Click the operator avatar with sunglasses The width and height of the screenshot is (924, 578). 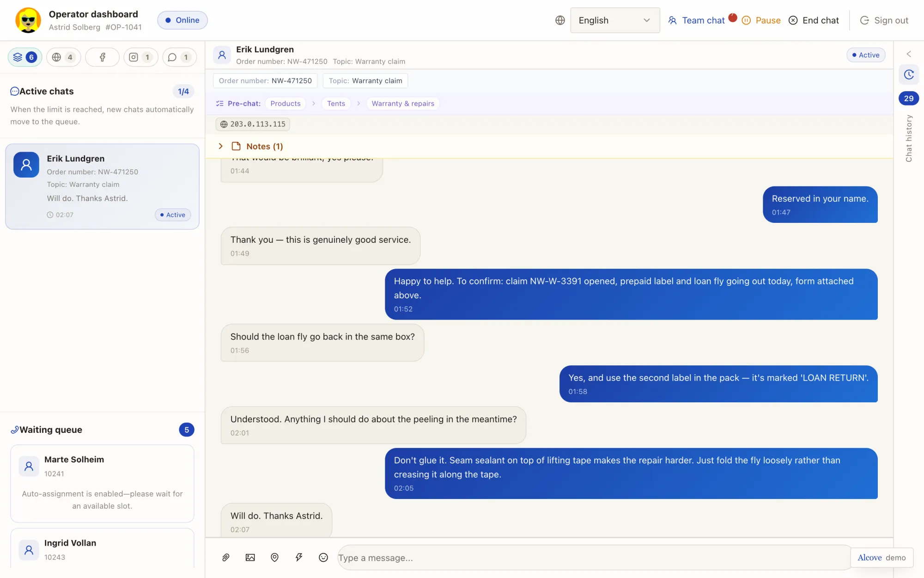pos(28,20)
